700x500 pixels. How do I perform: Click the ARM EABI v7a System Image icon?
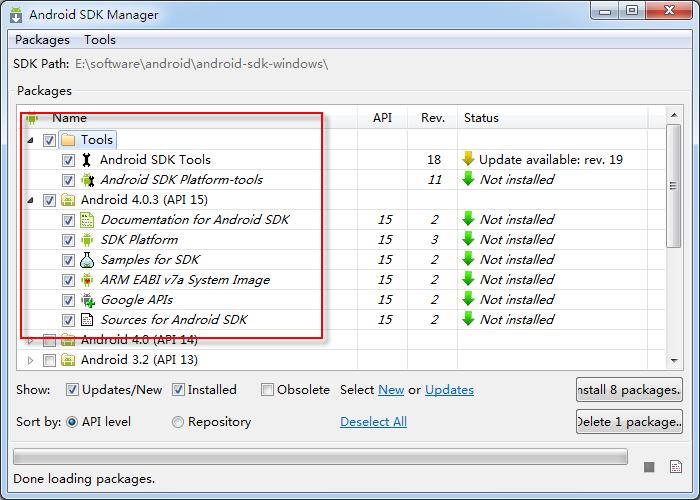[87, 280]
